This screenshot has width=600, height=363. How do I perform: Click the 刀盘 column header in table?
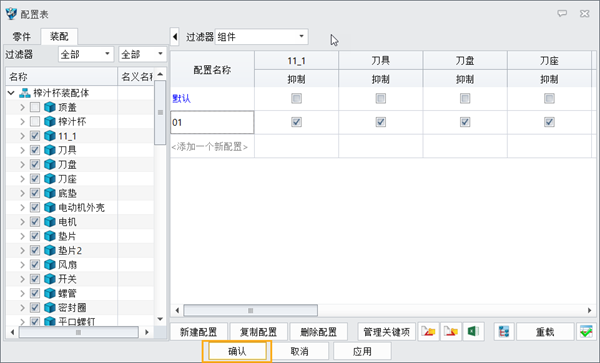point(465,60)
